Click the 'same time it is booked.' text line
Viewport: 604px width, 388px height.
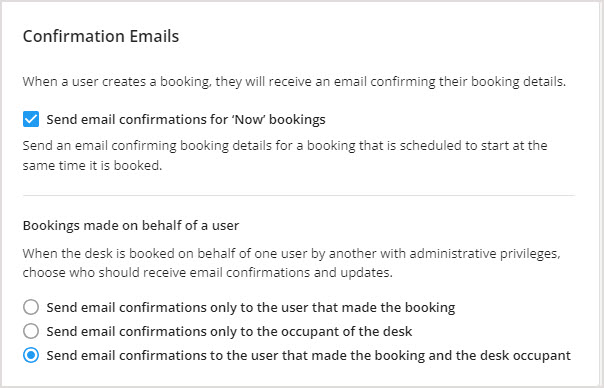[x=92, y=165]
